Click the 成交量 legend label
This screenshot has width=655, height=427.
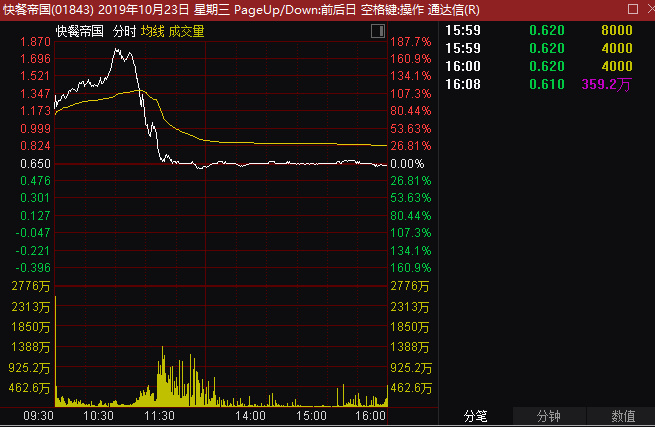(186, 31)
